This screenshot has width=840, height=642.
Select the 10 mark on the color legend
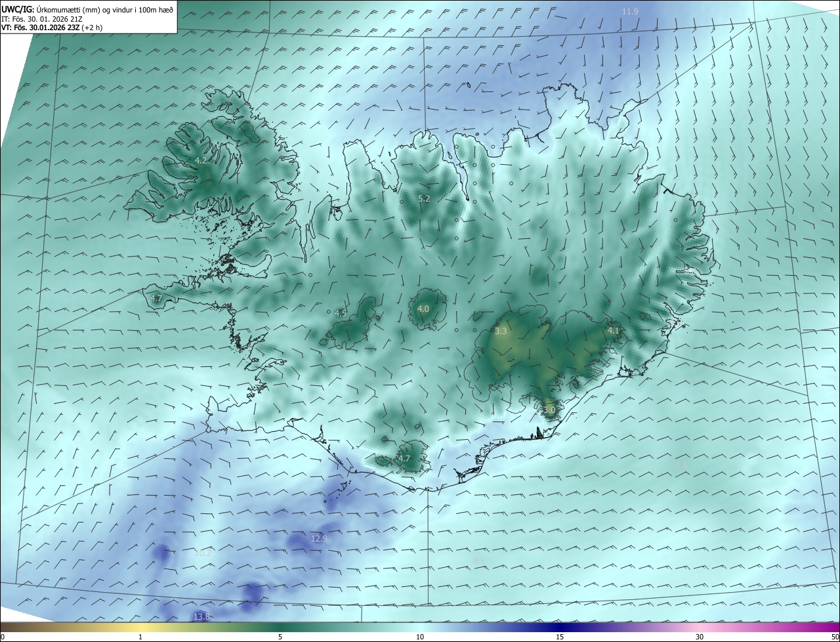(x=420, y=637)
